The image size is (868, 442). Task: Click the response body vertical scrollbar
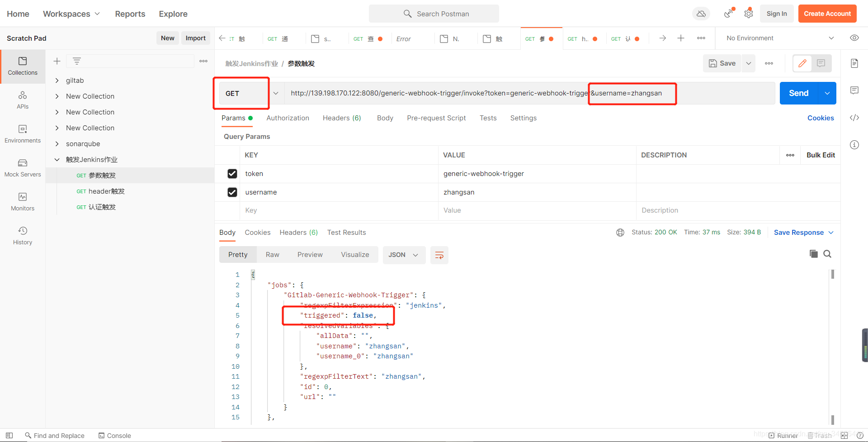(x=833, y=347)
